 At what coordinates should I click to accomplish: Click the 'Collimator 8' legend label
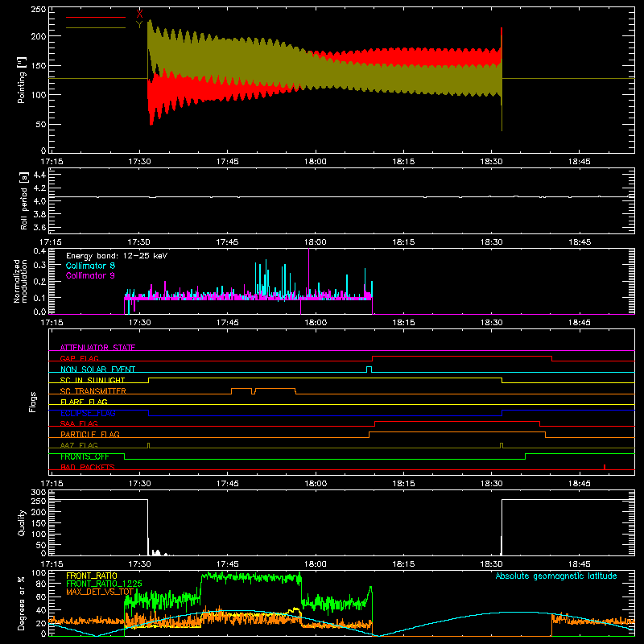[x=90, y=266]
